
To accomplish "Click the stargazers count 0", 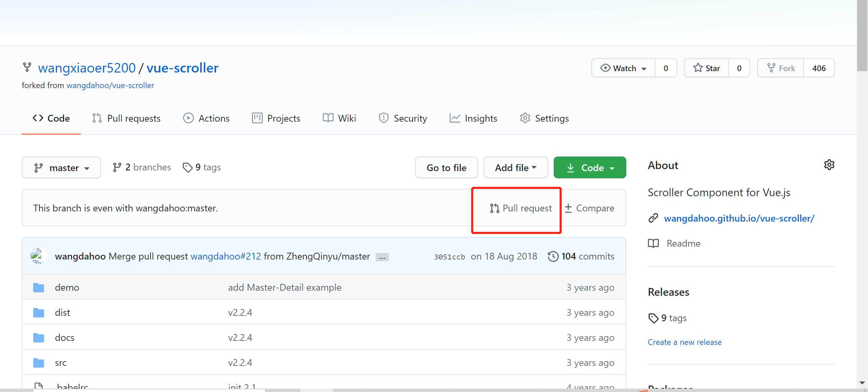I will point(739,68).
